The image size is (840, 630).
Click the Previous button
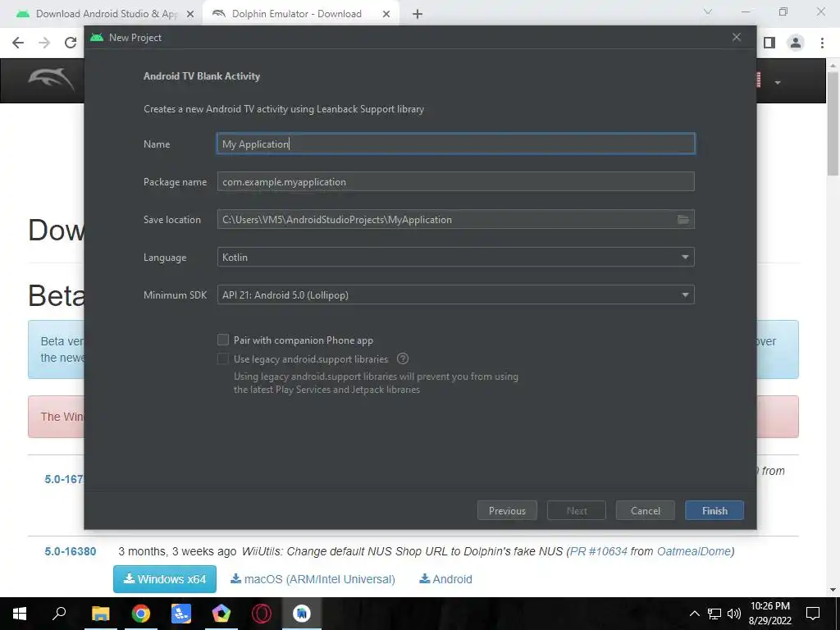click(507, 510)
